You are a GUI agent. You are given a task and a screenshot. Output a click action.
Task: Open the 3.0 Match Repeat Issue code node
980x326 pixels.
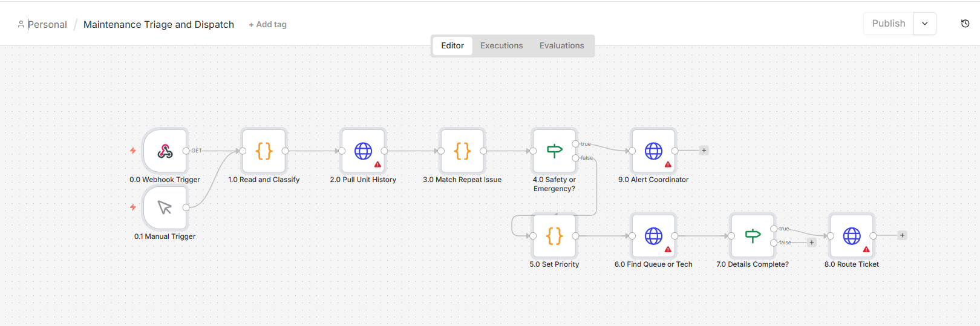coord(462,151)
